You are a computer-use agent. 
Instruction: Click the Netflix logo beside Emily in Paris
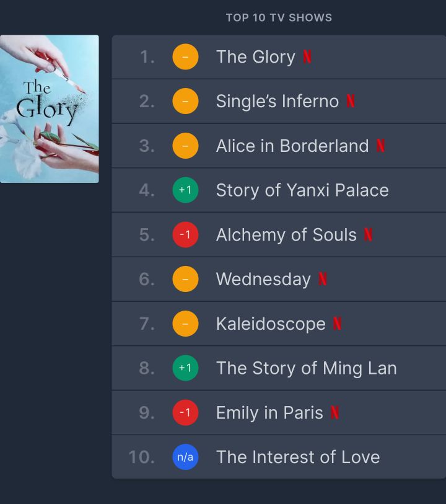pyautogui.click(x=334, y=413)
